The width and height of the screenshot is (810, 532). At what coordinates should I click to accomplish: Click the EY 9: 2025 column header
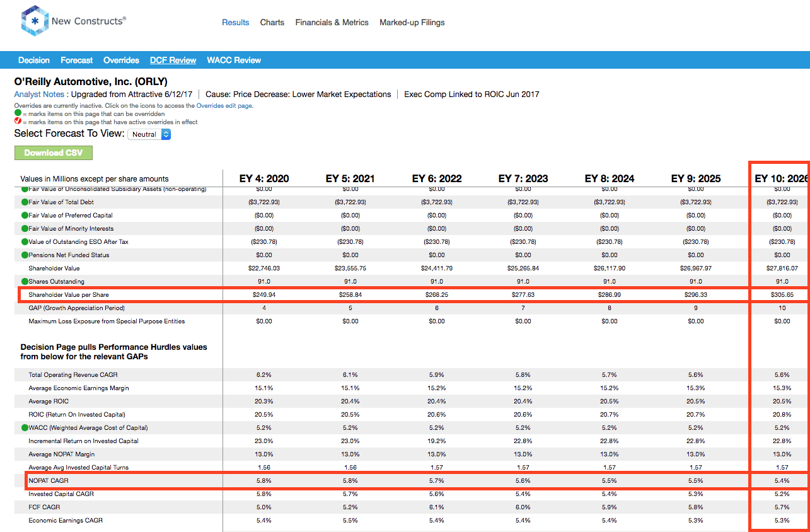tap(696, 178)
